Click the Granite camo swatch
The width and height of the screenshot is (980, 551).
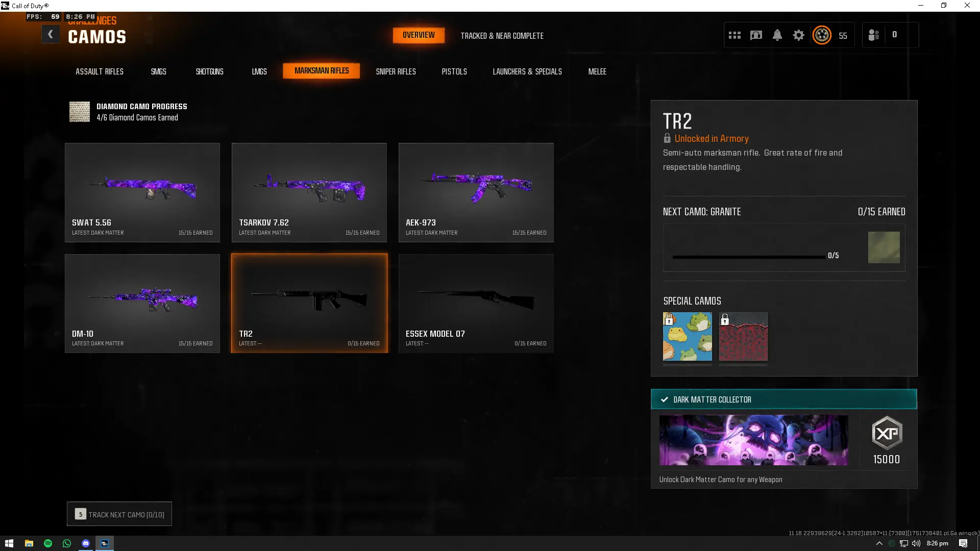(884, 247)
